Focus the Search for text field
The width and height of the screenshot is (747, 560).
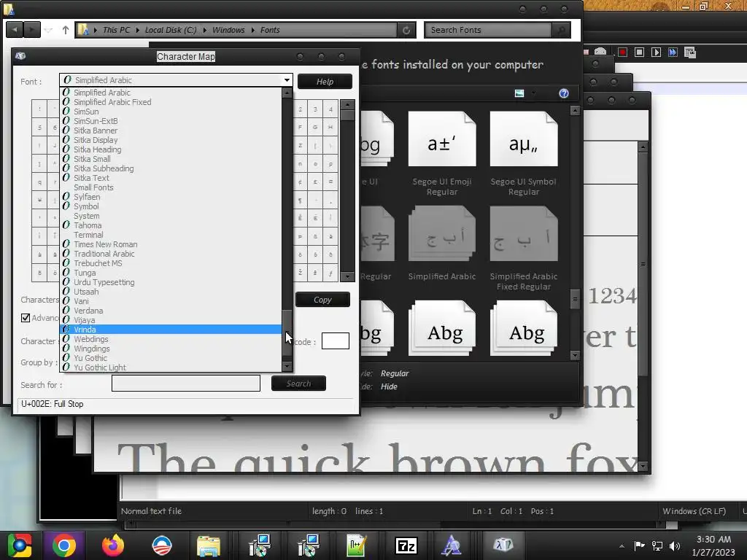pos(186,384)
